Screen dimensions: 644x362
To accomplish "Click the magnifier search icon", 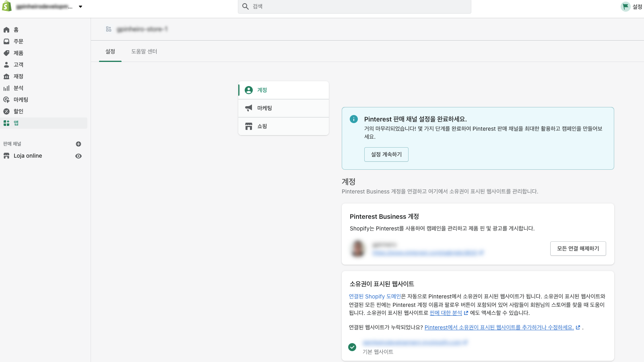I will pos(246,6).
